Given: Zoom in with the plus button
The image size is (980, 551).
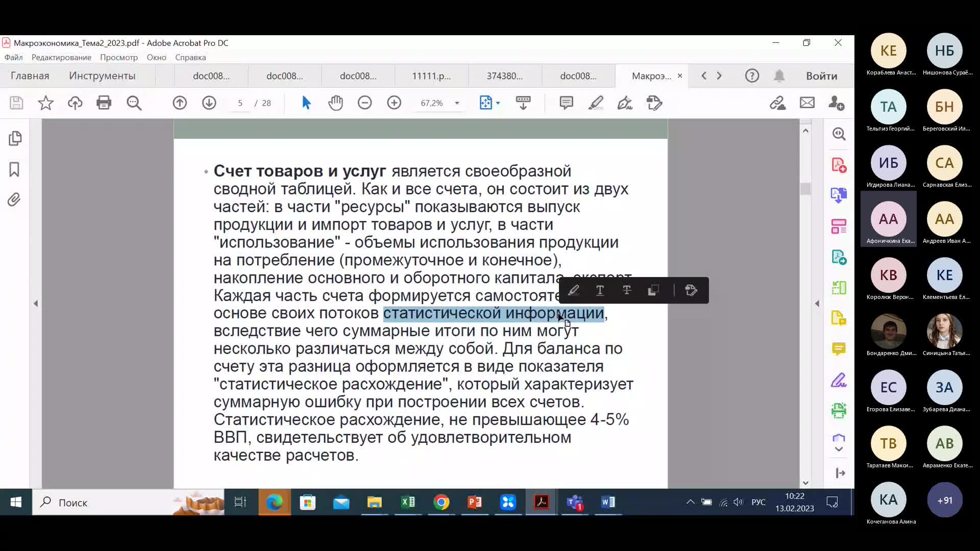Looking at the screenshot, I should (x=394, y=103).
